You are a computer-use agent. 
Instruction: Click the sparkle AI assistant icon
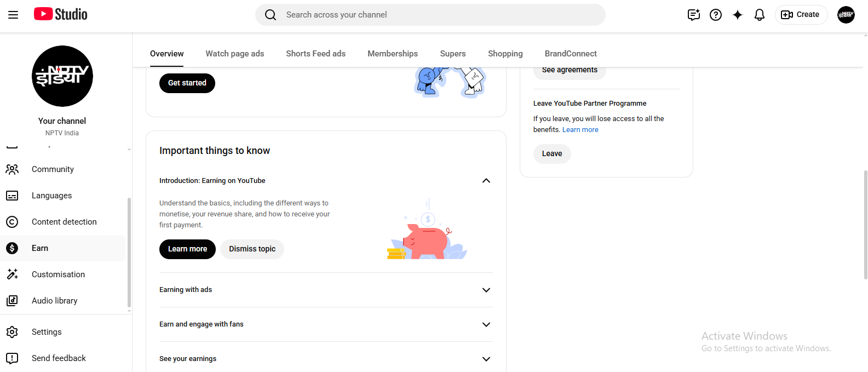738,15
